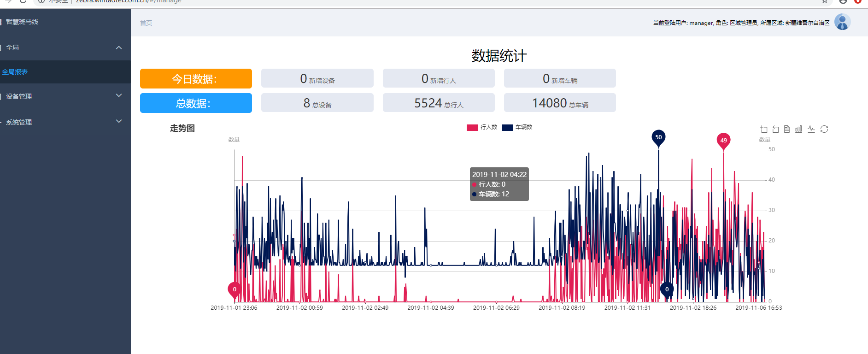Viewport: 868px width, 354px height.
Task: Select the 8 总设备 card
Action: coord(317,103)
